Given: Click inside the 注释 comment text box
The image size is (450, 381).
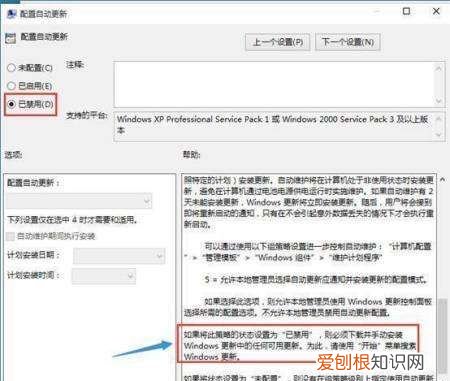Looking at the screenshot, I should [x=273, y=84].
